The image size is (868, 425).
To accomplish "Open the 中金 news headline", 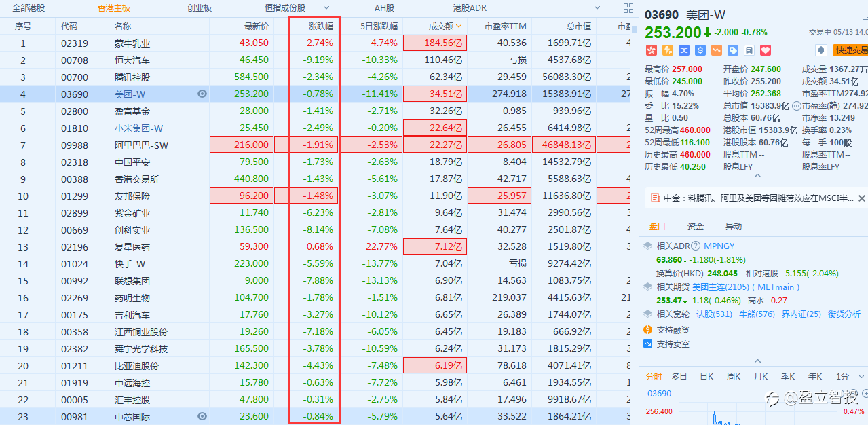I will tap(759, 198).
